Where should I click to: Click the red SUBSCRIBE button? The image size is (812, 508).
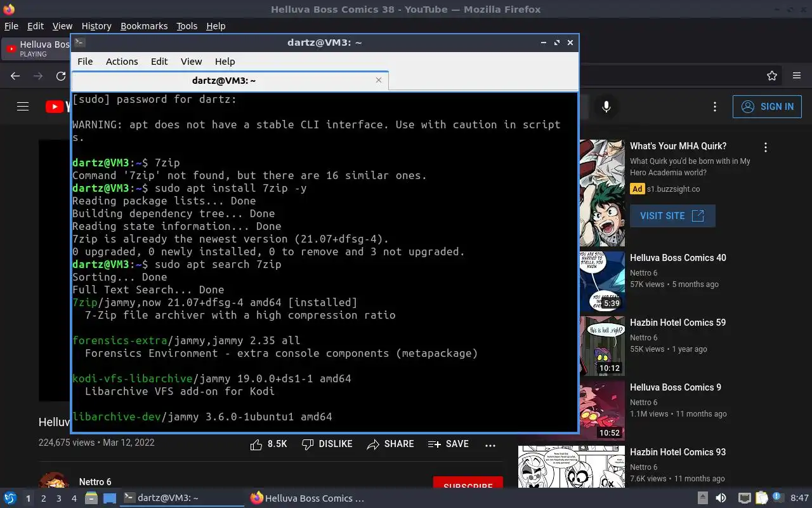(x=468, y=483)
